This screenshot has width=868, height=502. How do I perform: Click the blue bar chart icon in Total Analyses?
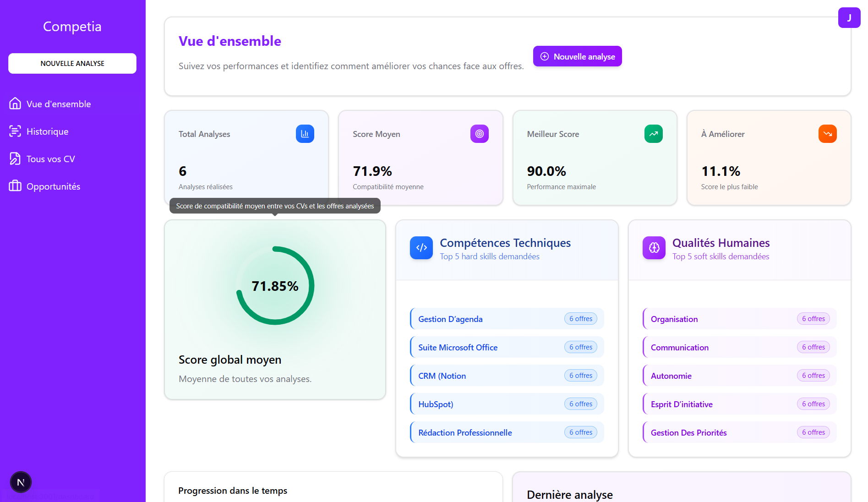point(305,134)
